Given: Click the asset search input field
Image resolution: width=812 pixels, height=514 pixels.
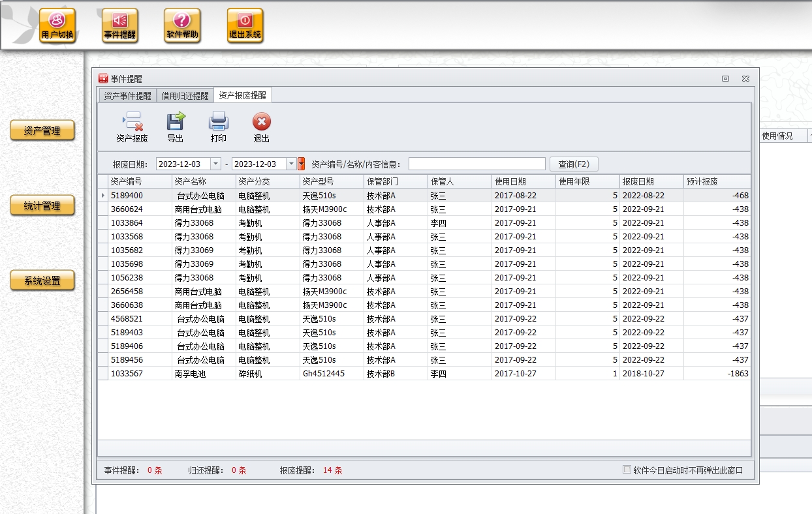Looking at the screenshot, I should 476,164.
